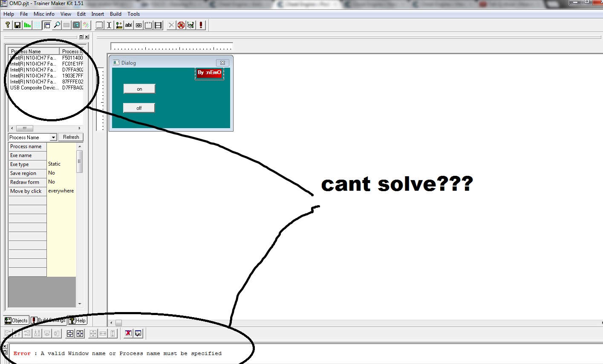Select the text cursor label control icon
Screen dimensions: 603x364
tap(108, 25)
